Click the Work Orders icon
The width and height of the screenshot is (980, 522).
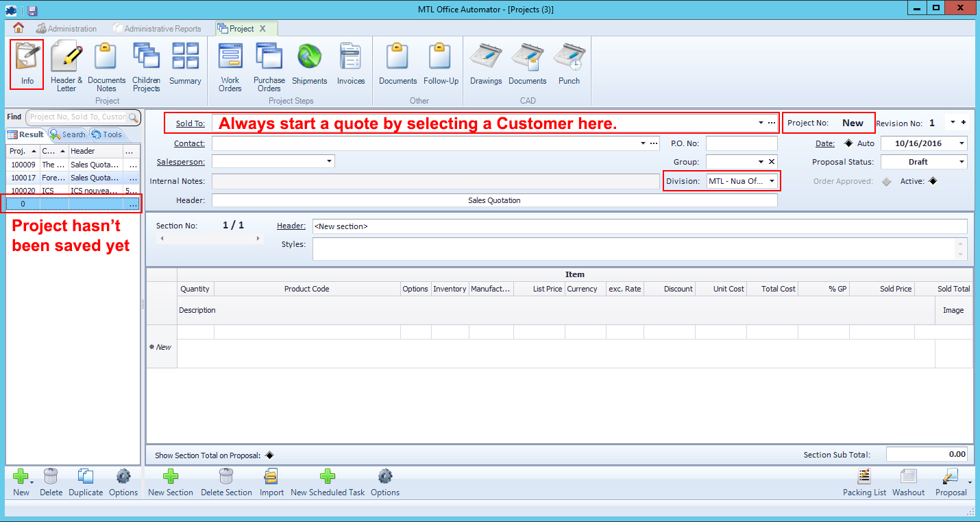230,64
